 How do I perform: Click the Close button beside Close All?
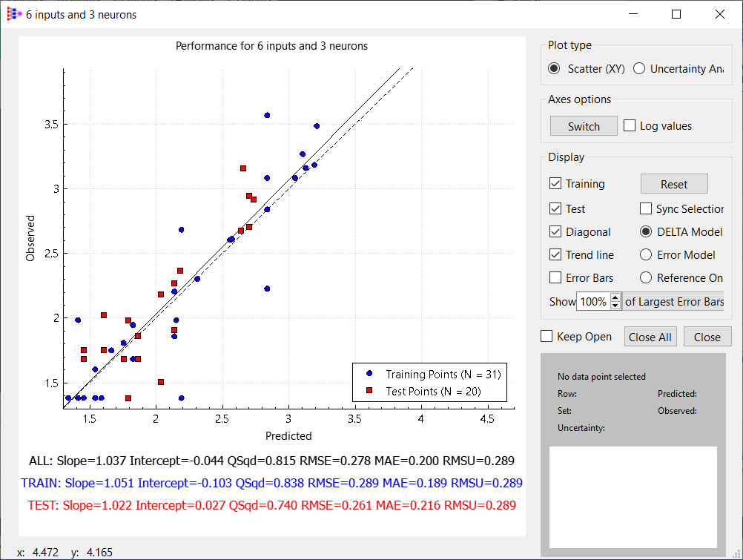(707, 337)
